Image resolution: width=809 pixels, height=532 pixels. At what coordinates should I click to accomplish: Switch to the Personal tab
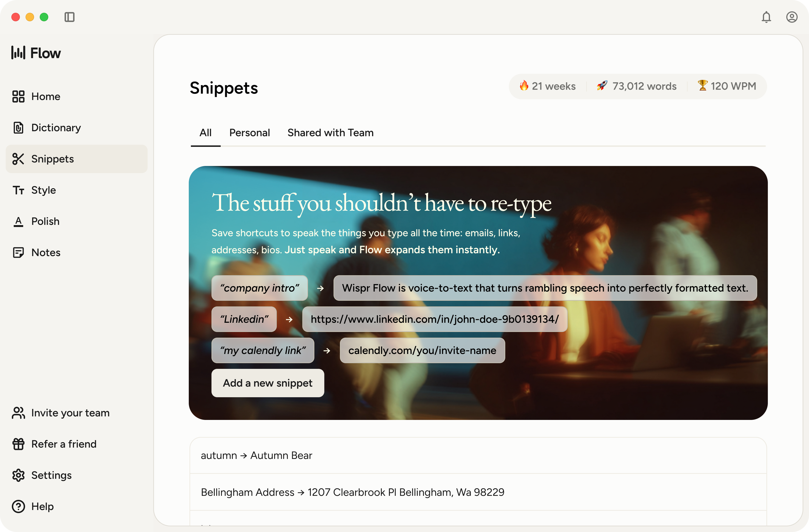point(250,132)
